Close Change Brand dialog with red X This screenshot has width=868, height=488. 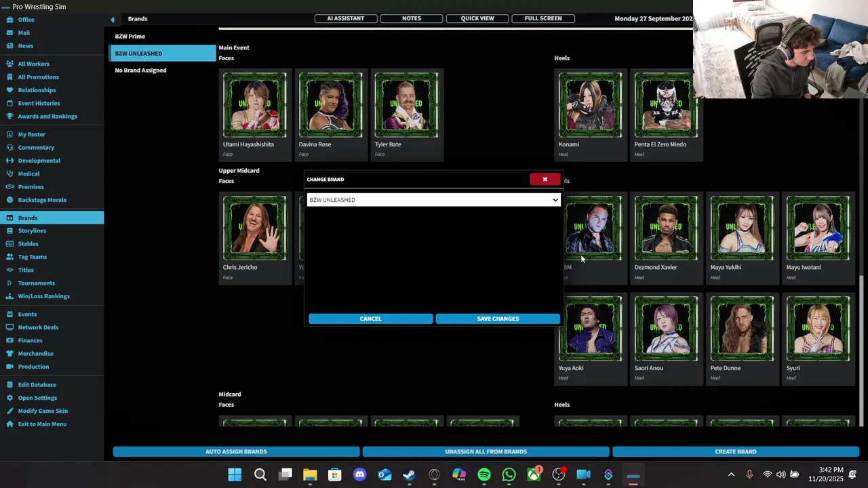(x=545, y=180)
